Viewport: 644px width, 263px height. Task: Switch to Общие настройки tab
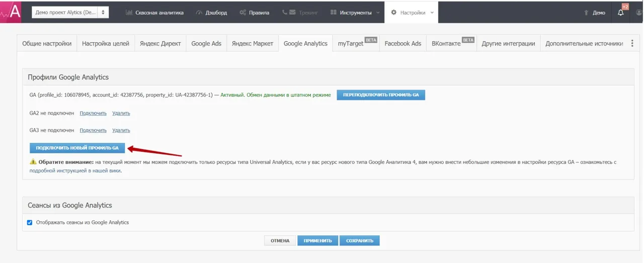pyautogui.click(x=47, y=44)
